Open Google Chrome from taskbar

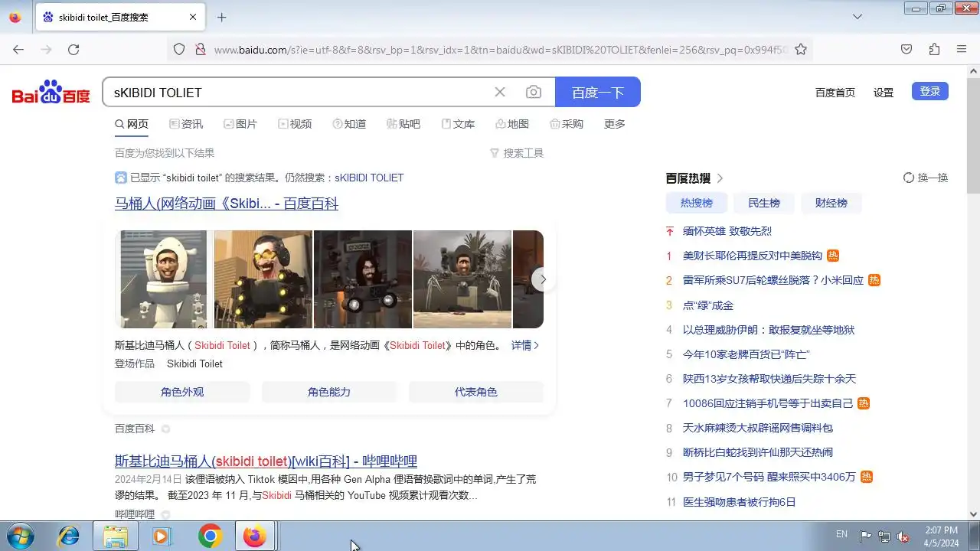coord(210,536)
